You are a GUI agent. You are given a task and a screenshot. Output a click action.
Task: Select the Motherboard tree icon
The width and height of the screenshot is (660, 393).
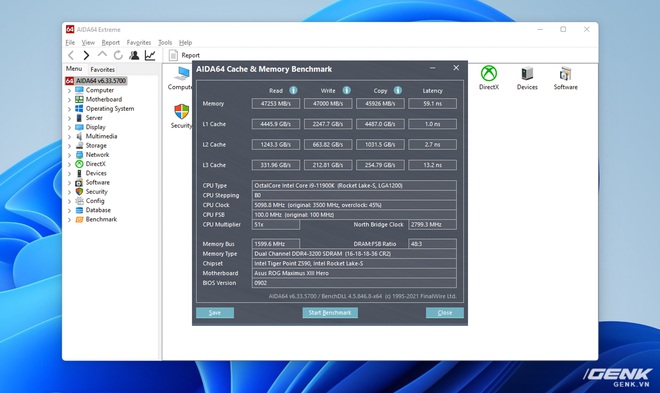(79, 99)
